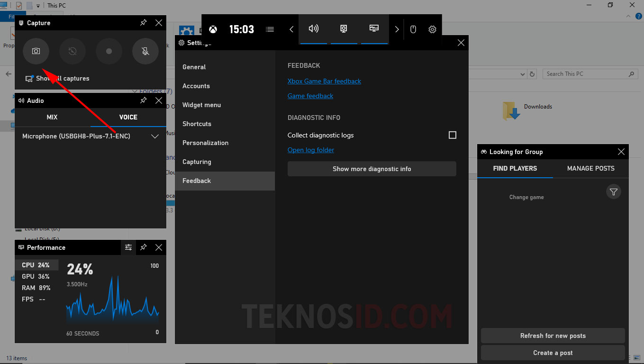
Task: Pin the Performance widget
Action: tap(144, 247)
